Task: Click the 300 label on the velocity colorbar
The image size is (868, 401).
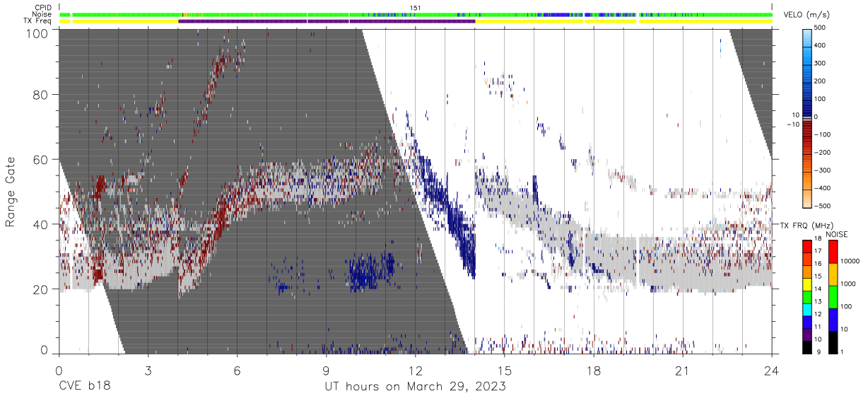Action: (x=821, y=63)
